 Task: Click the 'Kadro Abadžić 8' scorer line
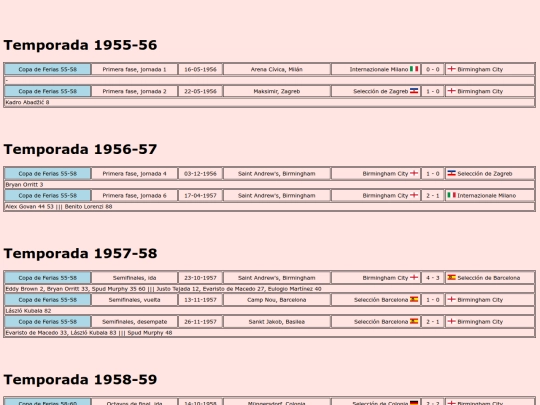point(269,102)
